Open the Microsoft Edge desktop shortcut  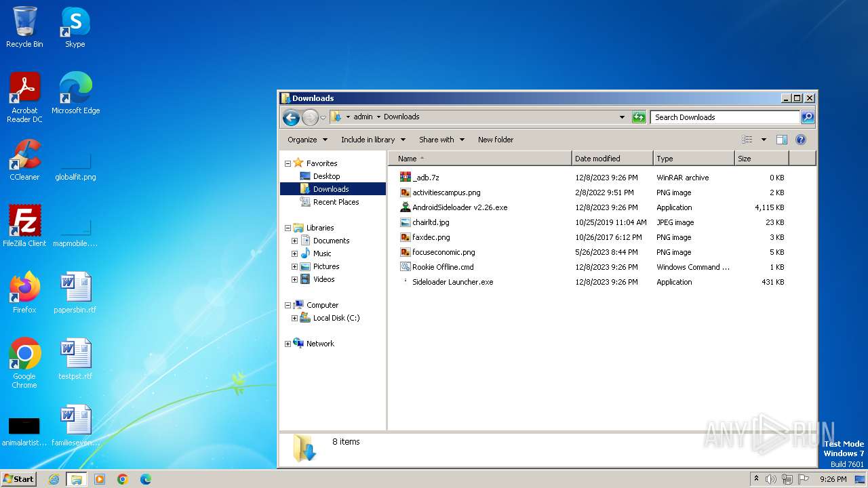[75, 93]
